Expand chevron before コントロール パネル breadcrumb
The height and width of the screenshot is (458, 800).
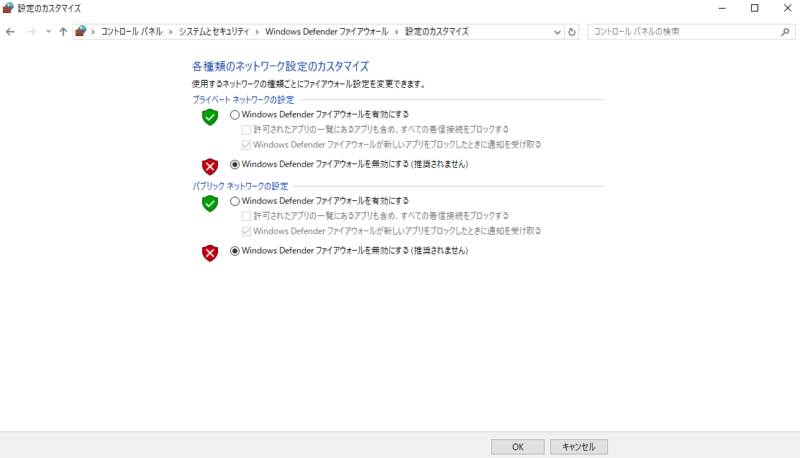(x=93, y=32)
